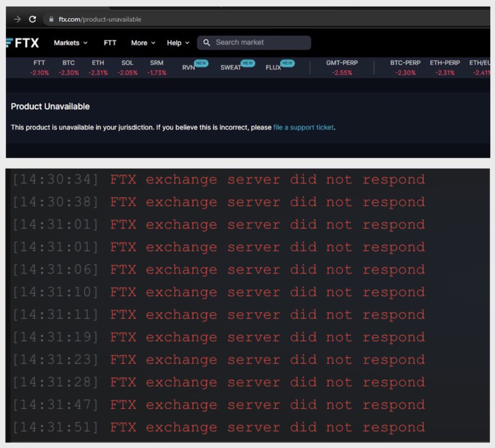Select ETH ticker showing -2.31%
The width and height of the screenshot is (495, 448).
[x=98, y=68]
